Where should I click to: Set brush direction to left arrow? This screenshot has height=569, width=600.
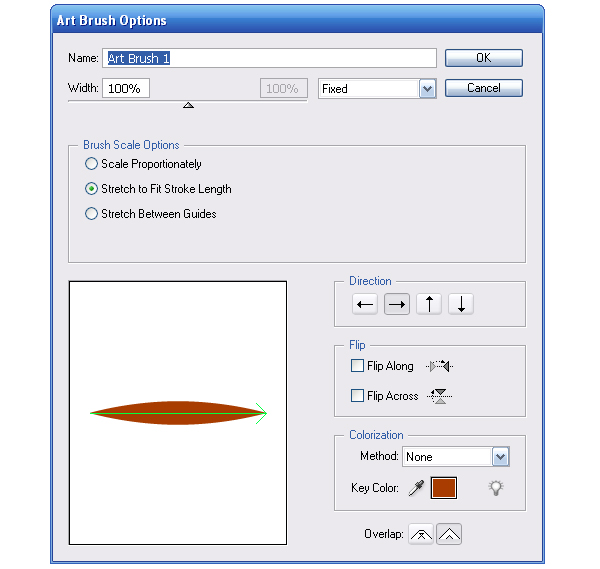[365, 304]
